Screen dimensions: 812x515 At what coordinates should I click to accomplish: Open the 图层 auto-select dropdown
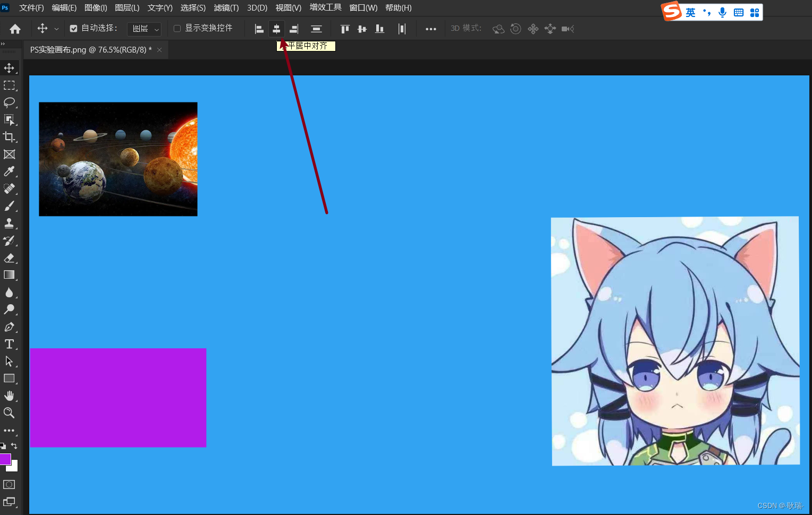point(144,29)
